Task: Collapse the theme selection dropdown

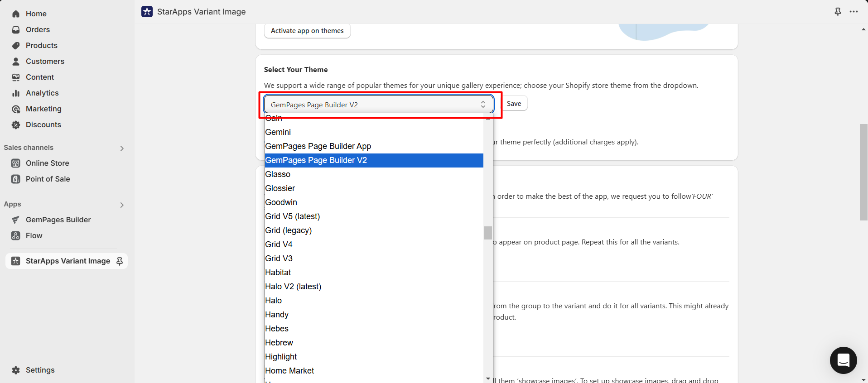Action: 483,105
